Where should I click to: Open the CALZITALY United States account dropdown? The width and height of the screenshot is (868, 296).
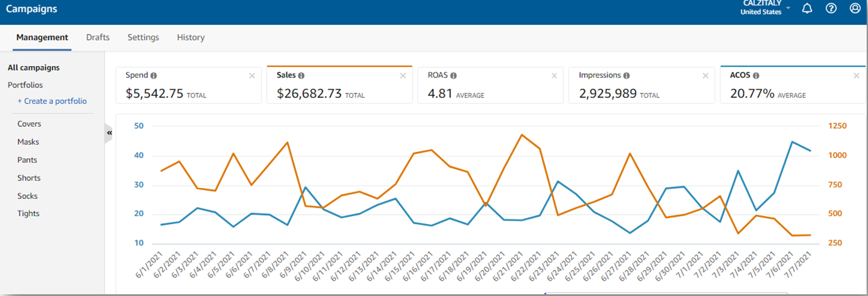(766, 8)
